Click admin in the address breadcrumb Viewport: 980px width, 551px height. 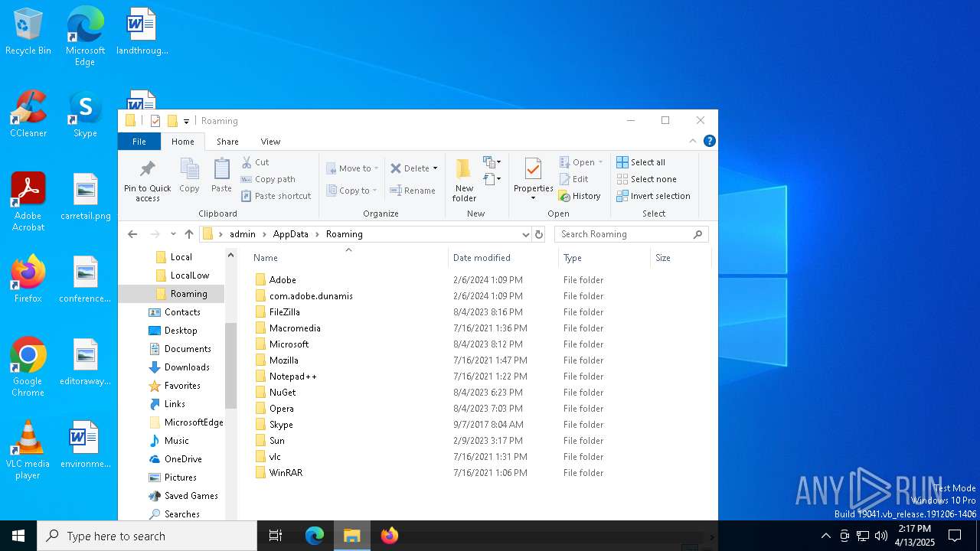coord(243,234)
